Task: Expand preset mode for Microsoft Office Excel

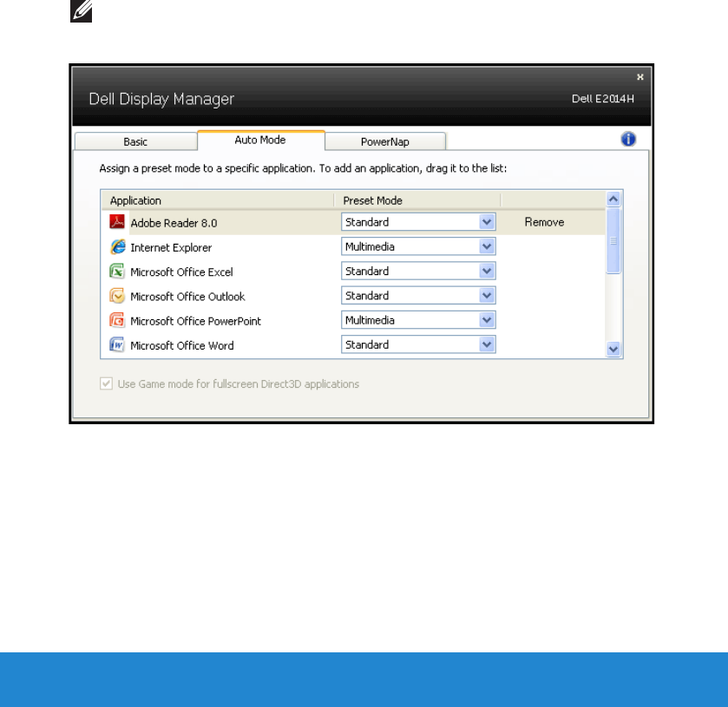Action: [x=418, y=272]
